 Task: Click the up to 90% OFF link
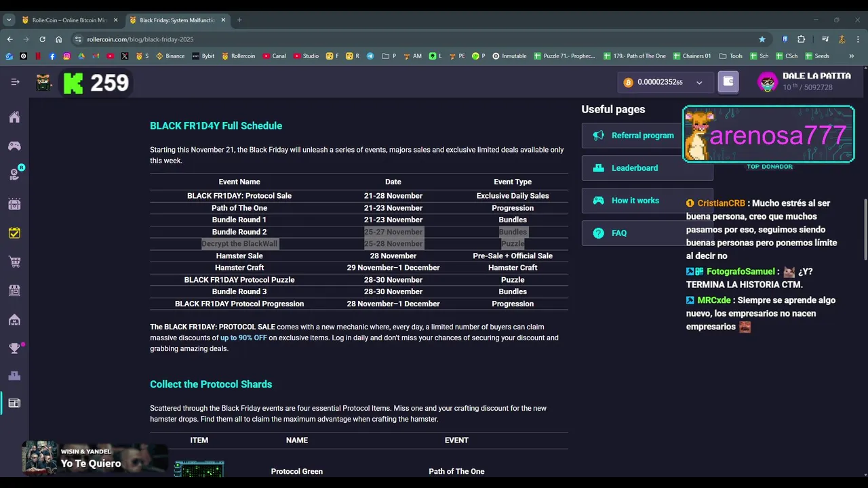[243, 338]
